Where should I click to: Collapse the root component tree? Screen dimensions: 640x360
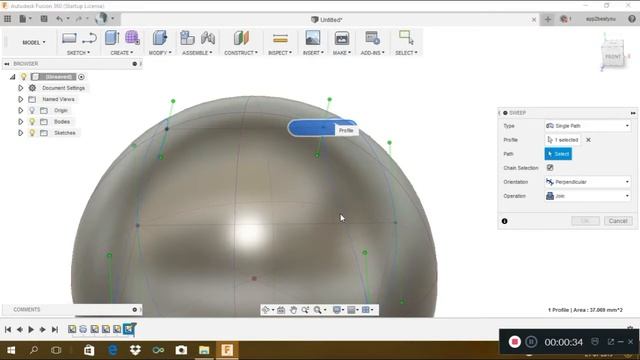coord(13,77)
